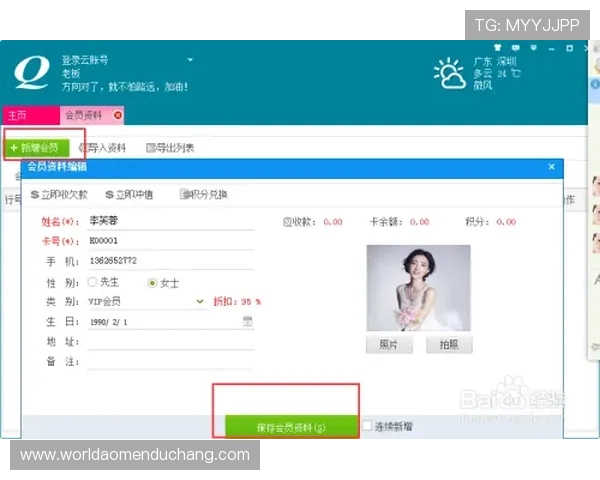
Task: Click the 手机 phone number field
Action: (170, 261)
